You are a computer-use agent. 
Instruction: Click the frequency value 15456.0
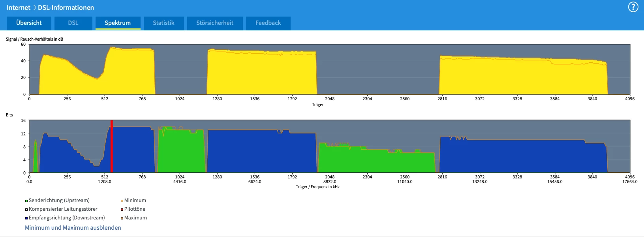point(555,182)
